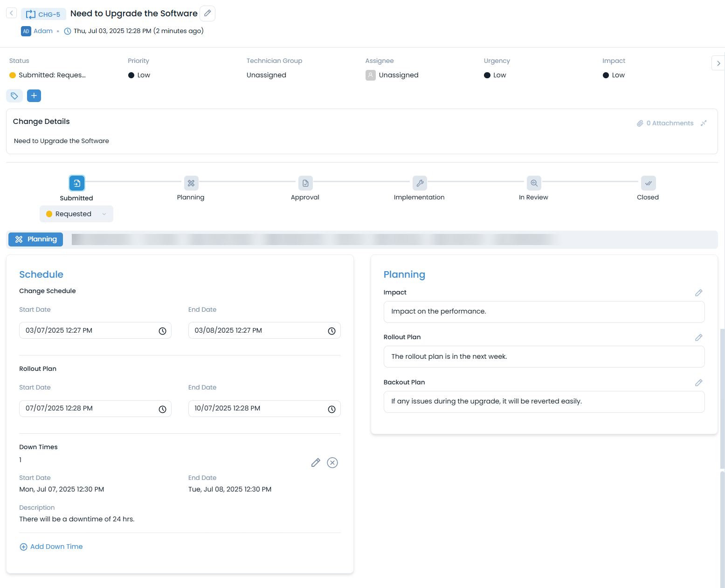Open clock picker for Change Schedule start date
This screenshot has width=725, height=588.
[162, 331]
